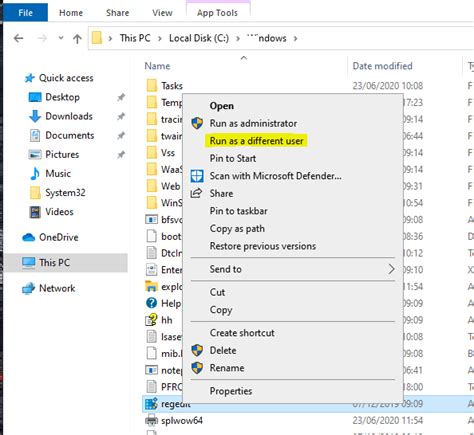Go forward with the right arrow
Viewport: 474px width, 435px height.
pos(42,38)
